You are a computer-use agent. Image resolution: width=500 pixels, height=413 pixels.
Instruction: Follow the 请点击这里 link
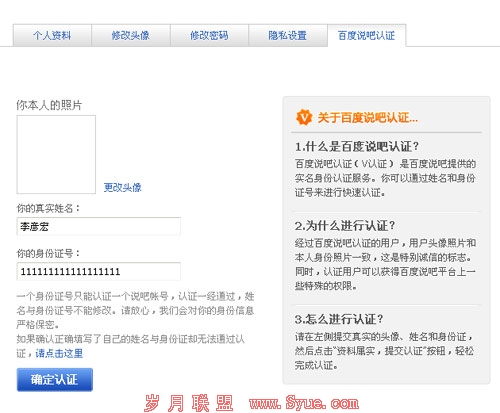click(x=59, y=353)
